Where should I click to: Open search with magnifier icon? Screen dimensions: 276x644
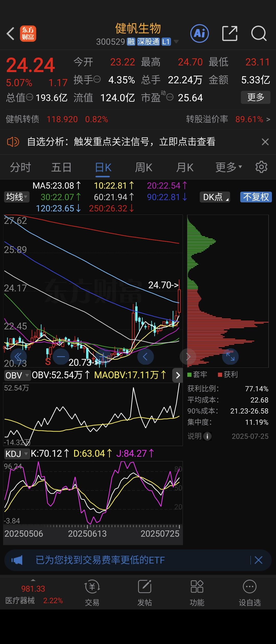[x=259, y=33]
